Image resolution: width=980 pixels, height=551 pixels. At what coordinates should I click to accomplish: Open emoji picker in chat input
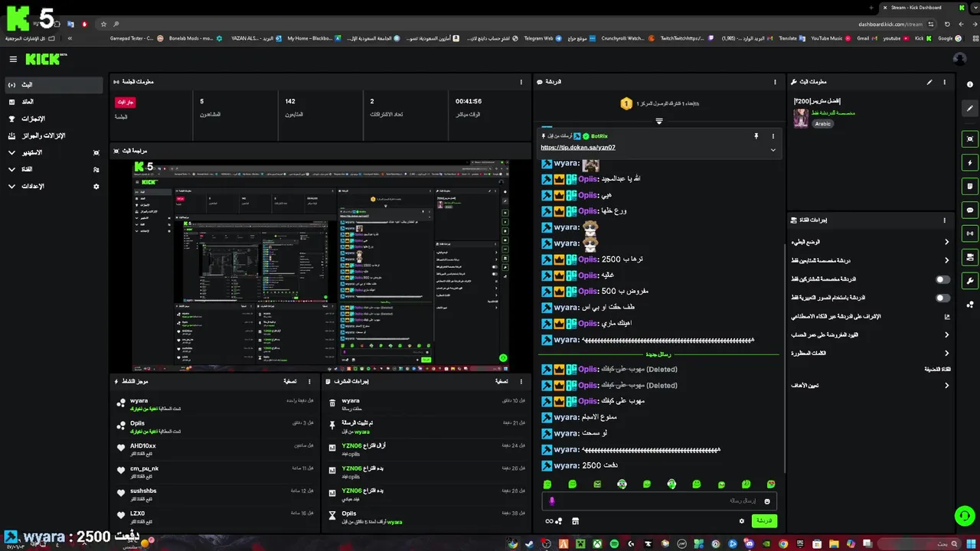pos(767,501)
